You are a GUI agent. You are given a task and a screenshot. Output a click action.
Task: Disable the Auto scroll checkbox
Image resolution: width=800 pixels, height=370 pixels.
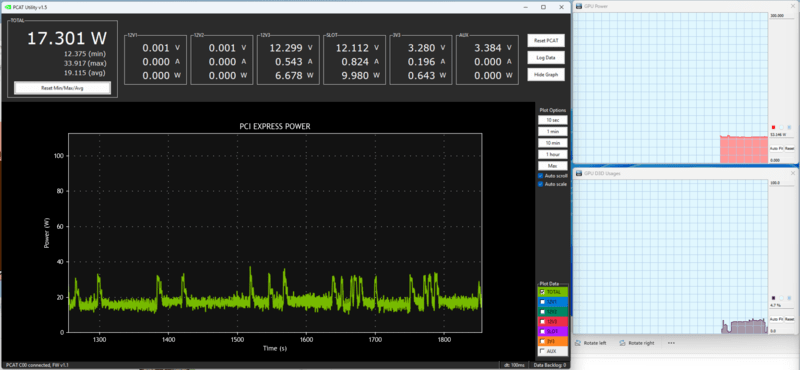pyautogui.click(x=541, y=176)
